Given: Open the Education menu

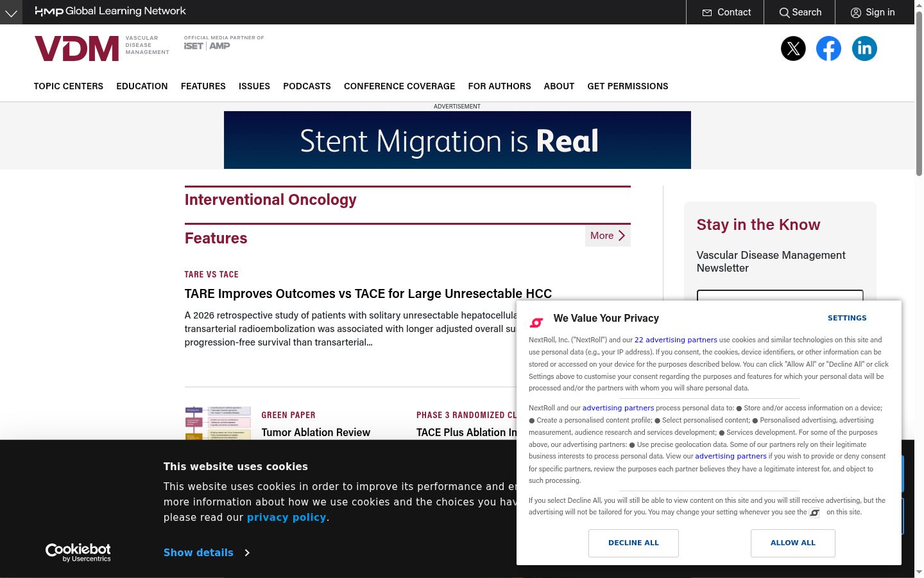Looking at the screenshot, I should [x=142, y=86].
